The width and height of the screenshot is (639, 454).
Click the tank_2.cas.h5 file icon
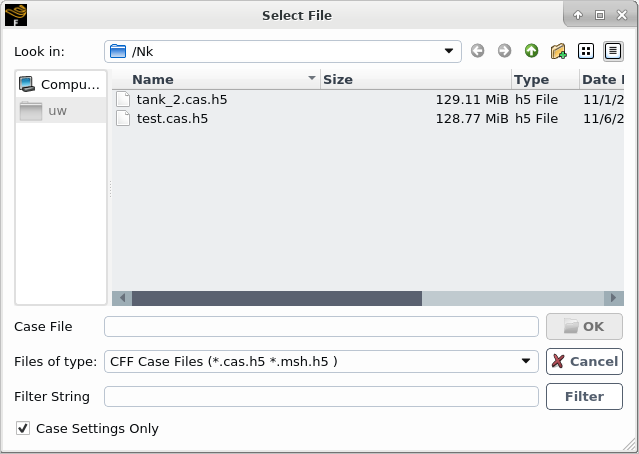click(123, 99)
